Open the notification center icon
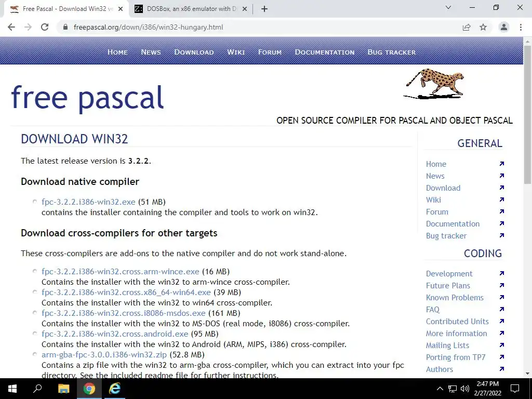Screen dimensions: 532x399 (x=515, y=389)
